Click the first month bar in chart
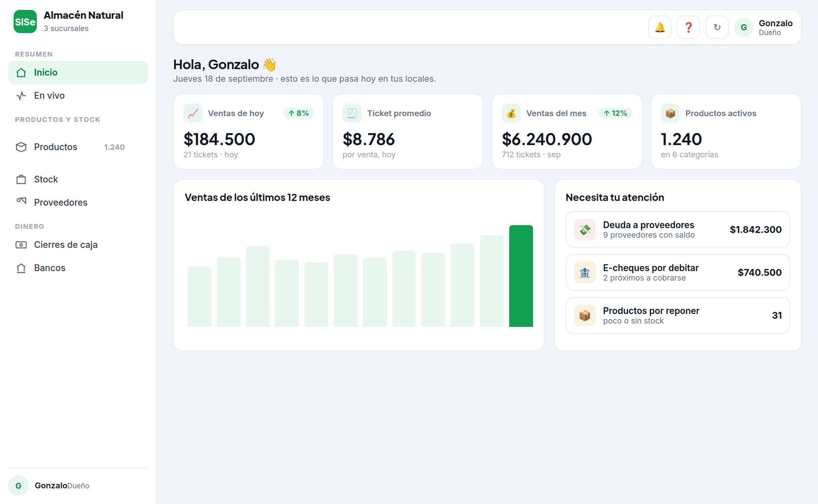 (x=199, y=297)
